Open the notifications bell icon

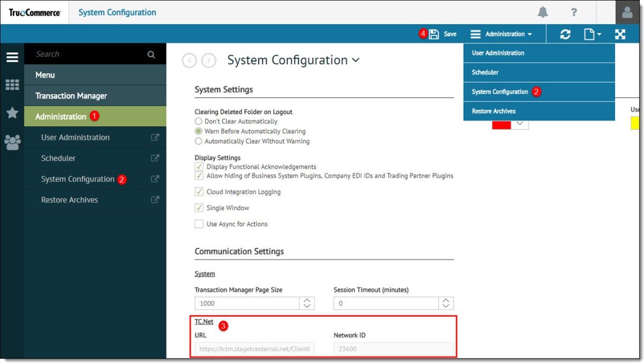click(x=543, y=12)
